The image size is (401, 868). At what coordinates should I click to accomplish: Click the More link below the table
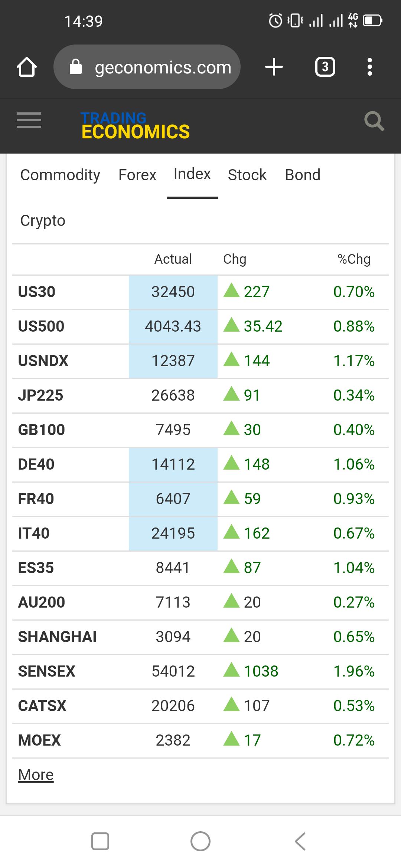click(36, 775)
